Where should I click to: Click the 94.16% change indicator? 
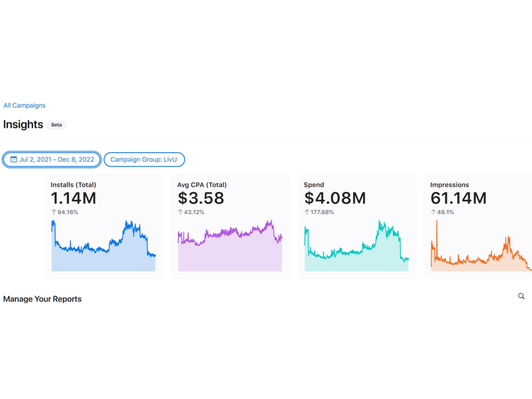(x=65, y=212)
